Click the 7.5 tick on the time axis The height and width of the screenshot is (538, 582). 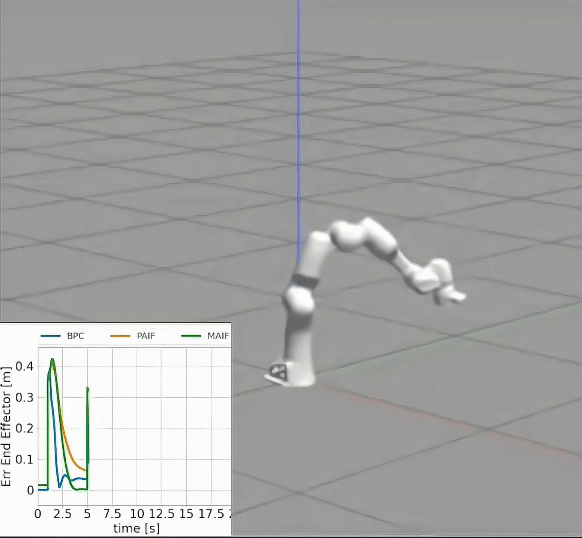[112, 514]
